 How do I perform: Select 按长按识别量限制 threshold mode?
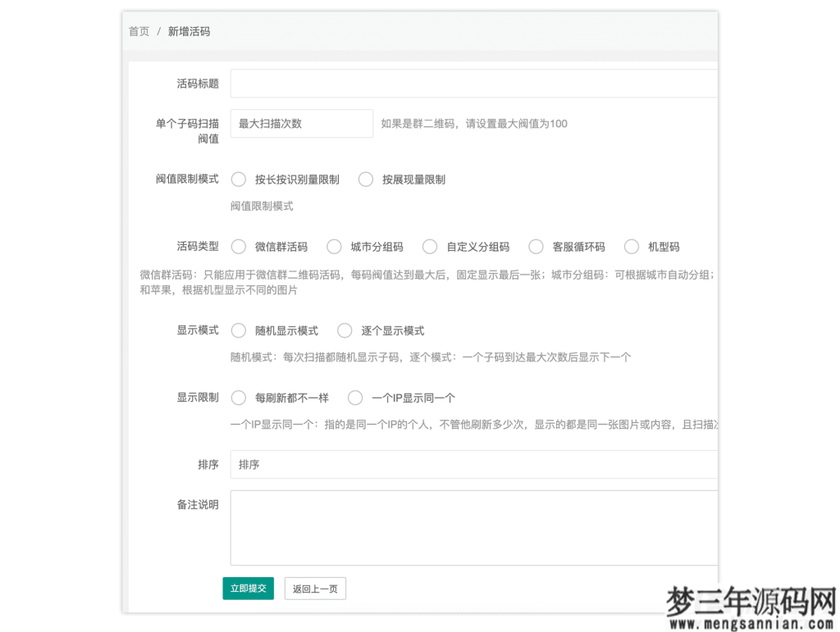pyautogui.click(x=238, y=180)
